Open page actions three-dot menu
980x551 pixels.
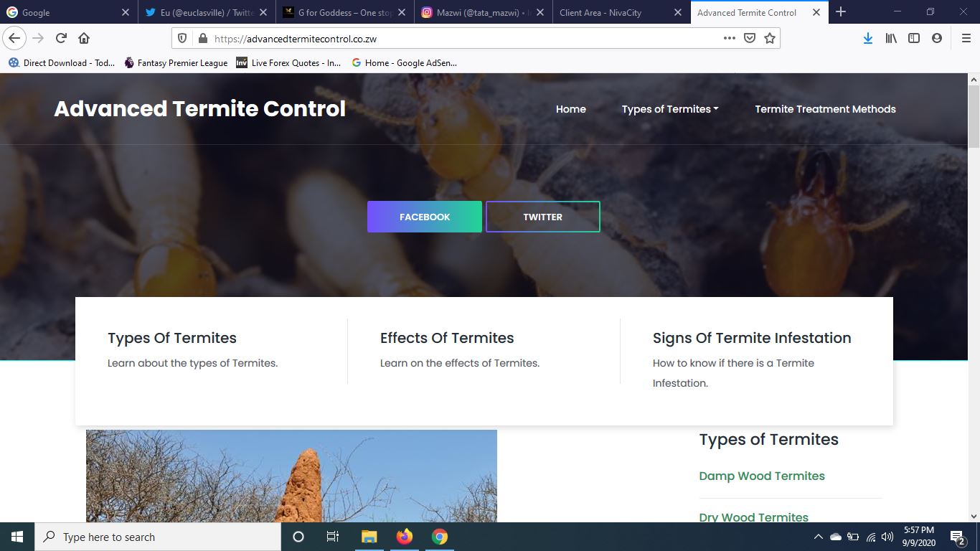click(x=729, y=38)
